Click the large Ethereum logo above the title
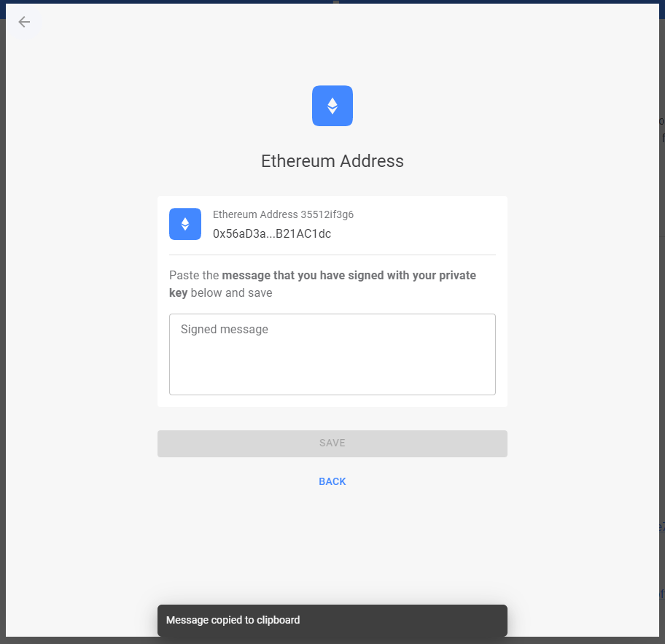This screenshot has height=644, width=665. point(332,106)
